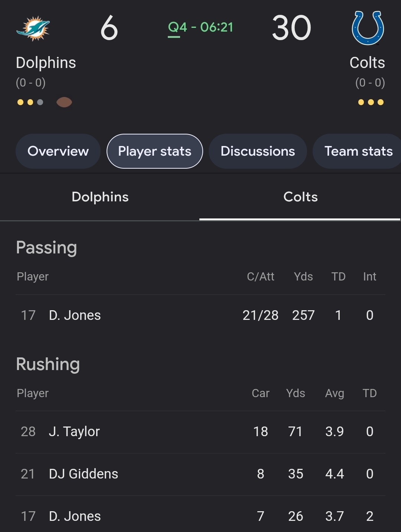Select DJ Giddens rushing row
401x532 pixels.
(200, 474)
